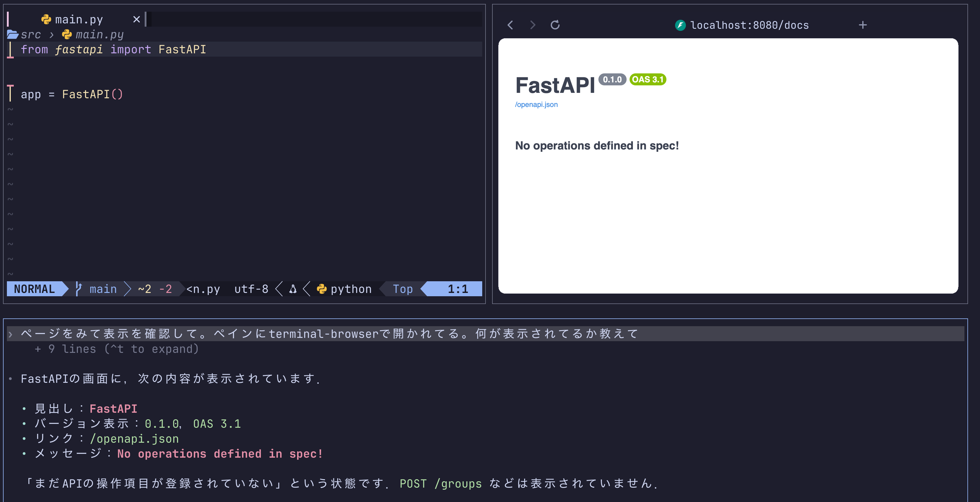The height and width of the screenshot is (502, 980).
Task: Click the '-2' removed count in statusline
Action: (165, 289)
